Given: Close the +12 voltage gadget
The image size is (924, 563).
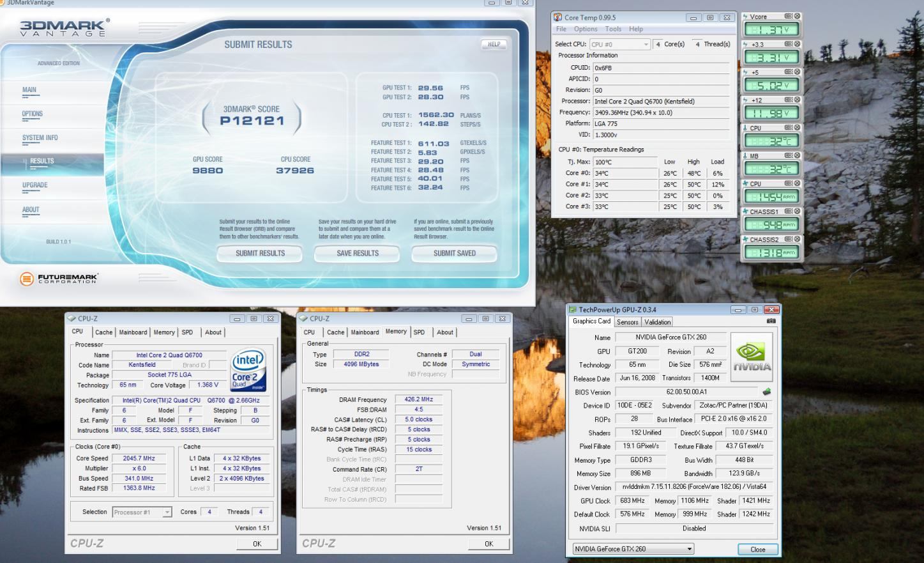Looking at the screenshot, I should click(797, 100).
